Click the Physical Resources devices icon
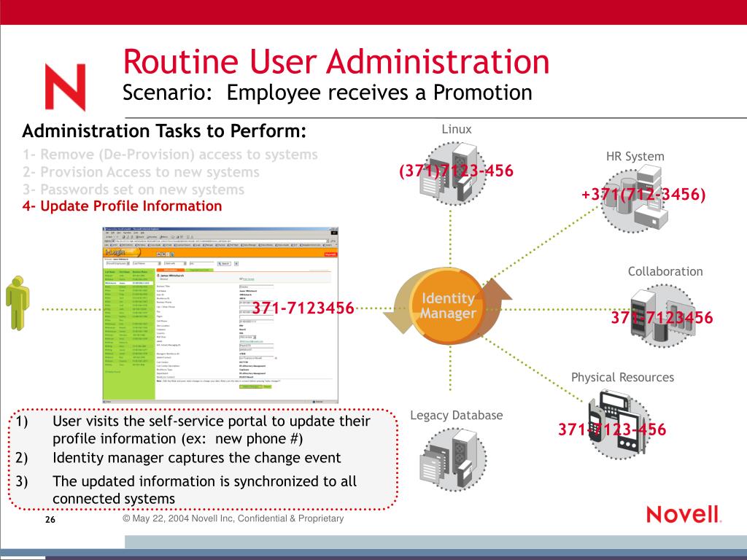 pos(619,424)
